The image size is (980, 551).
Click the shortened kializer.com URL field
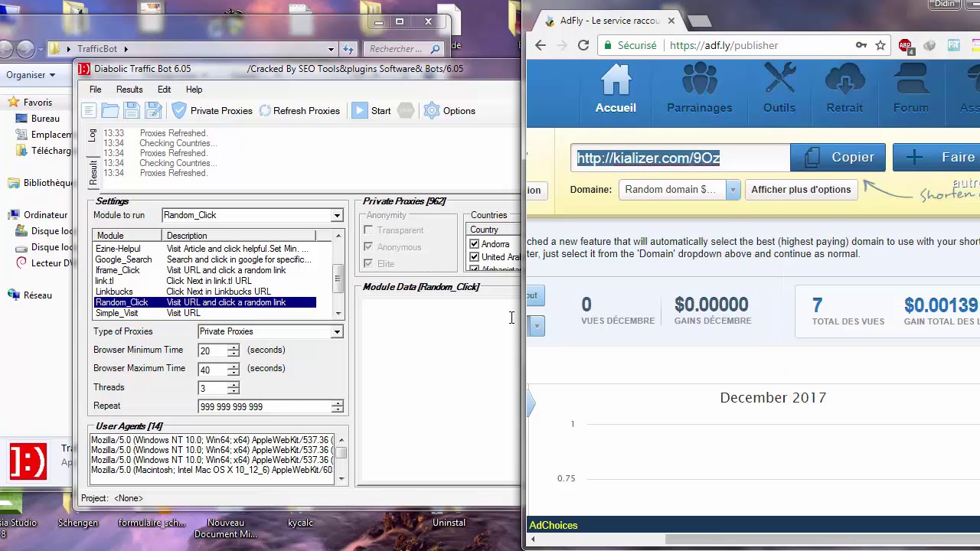[680, 158]
